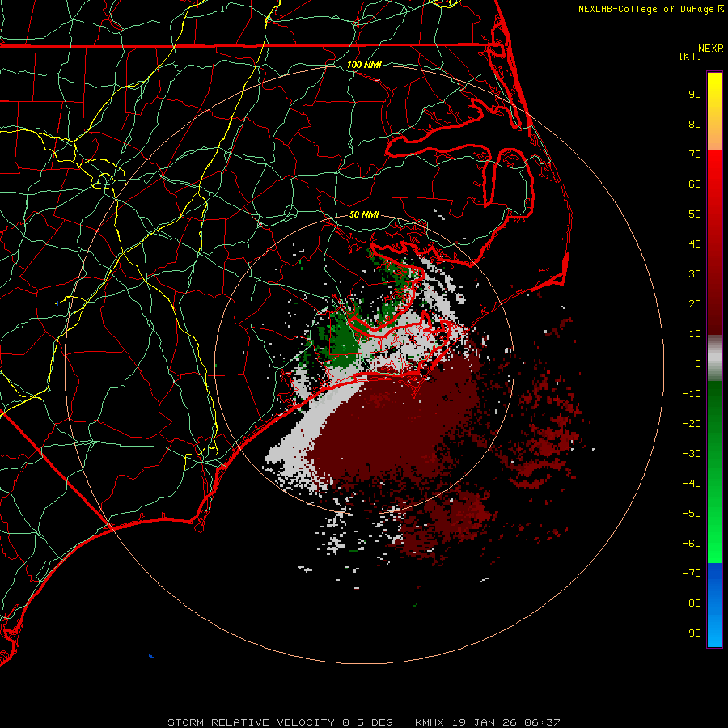Select the -40 knot scale label

(692, 484)
